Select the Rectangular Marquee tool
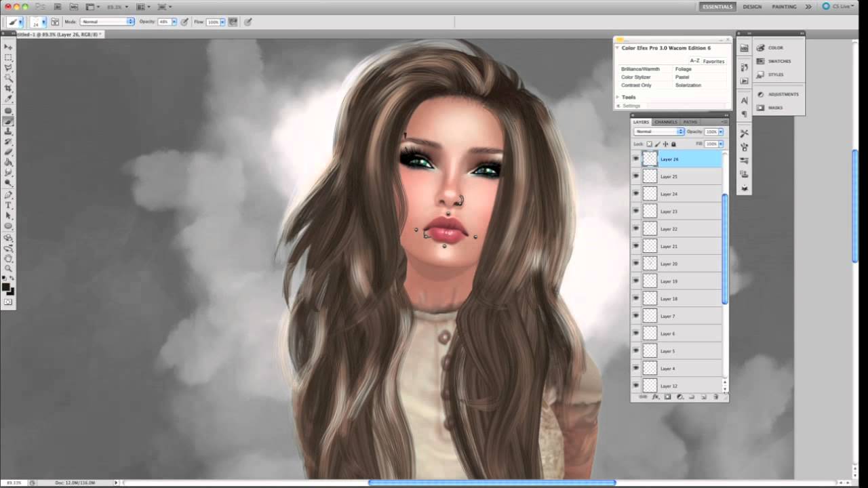868x488 pixels. (8, 58)
